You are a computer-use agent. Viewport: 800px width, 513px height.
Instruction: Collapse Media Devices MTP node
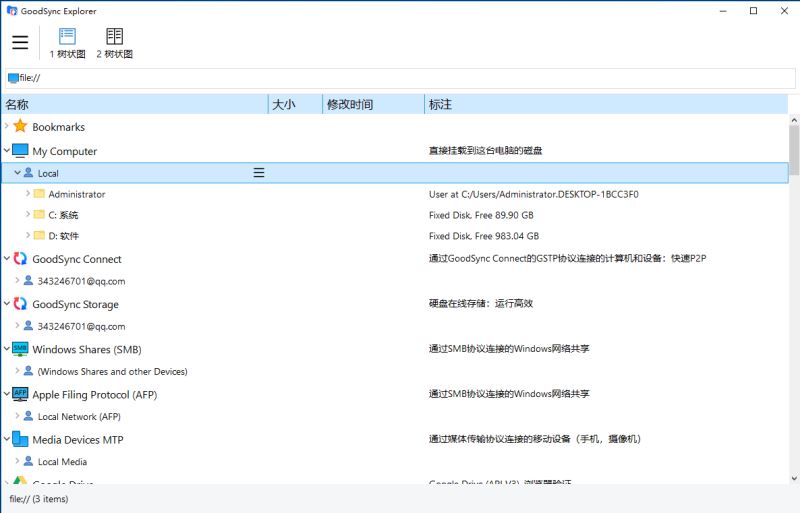(7, 438)
